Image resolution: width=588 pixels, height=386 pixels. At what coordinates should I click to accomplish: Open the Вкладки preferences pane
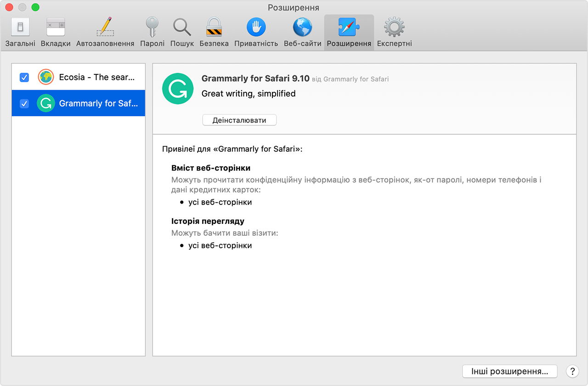tap(56, 32)
